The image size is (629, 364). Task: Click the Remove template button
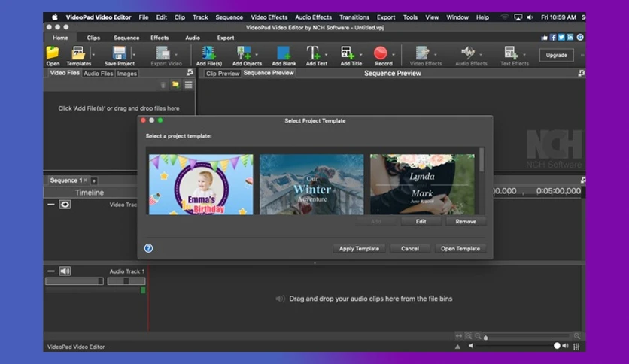[x=466, y=221]
